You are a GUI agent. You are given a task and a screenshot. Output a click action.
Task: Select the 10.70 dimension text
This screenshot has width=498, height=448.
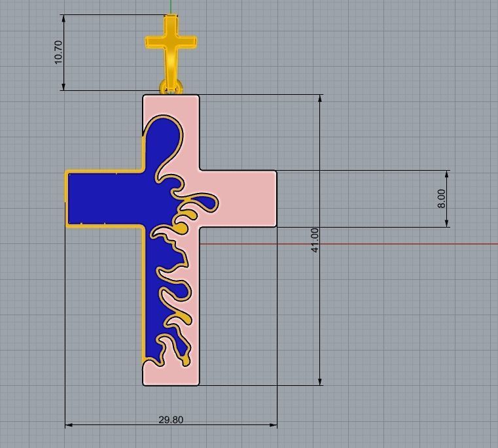pos(58,52)
